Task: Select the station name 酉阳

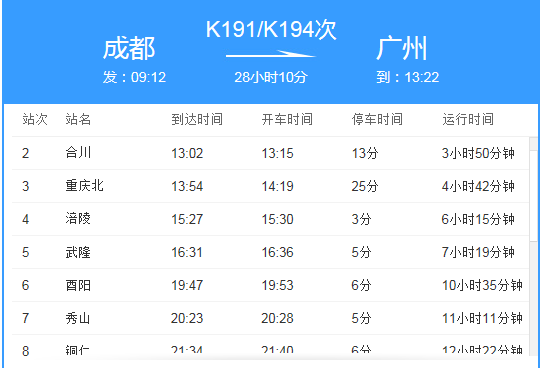Action: (78, 285)
